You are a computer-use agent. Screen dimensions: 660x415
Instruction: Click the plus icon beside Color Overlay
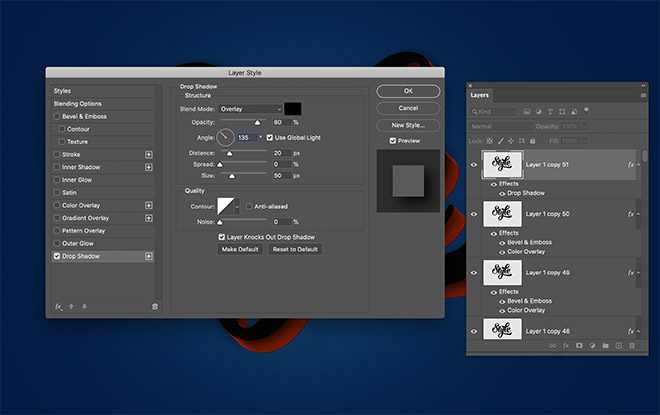(149, 205)
